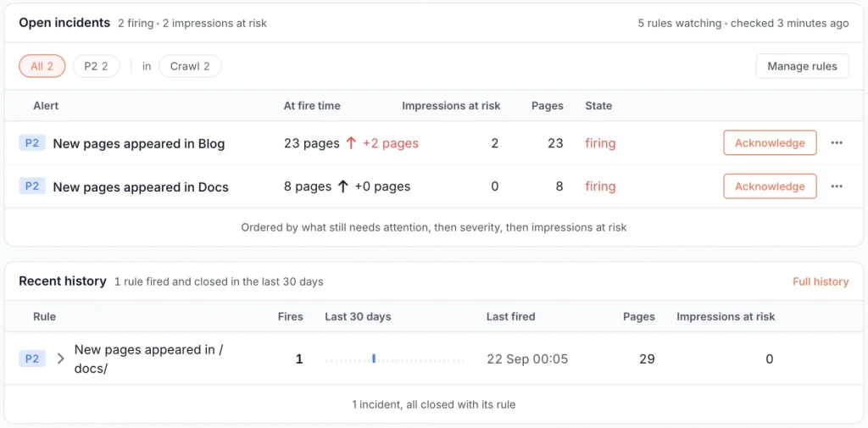Click the State column header
This screenshot has height=428, width=868.
(598, 106)
